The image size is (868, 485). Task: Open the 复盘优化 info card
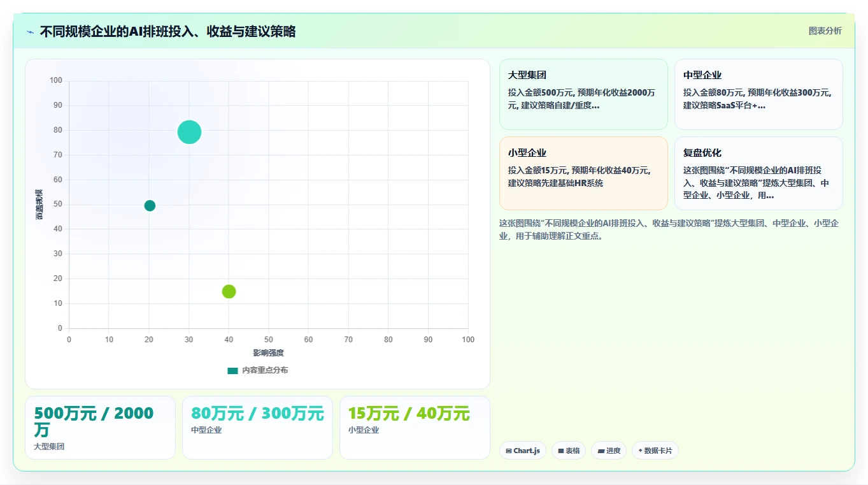tap(758, 173)
